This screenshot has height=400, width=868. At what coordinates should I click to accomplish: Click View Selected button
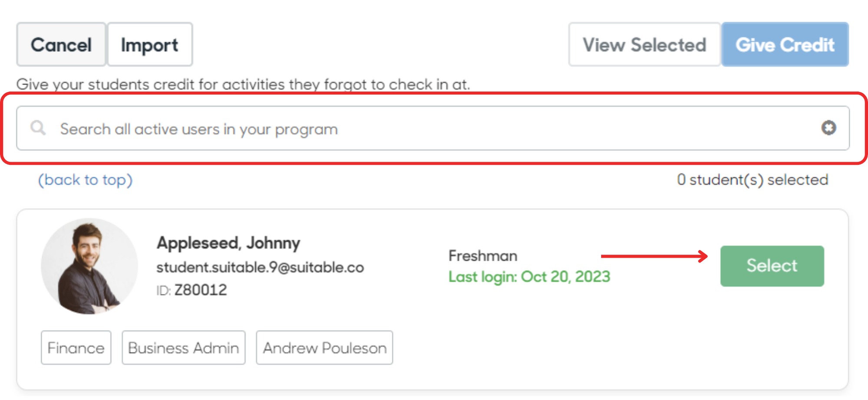(x=644, y=45)
